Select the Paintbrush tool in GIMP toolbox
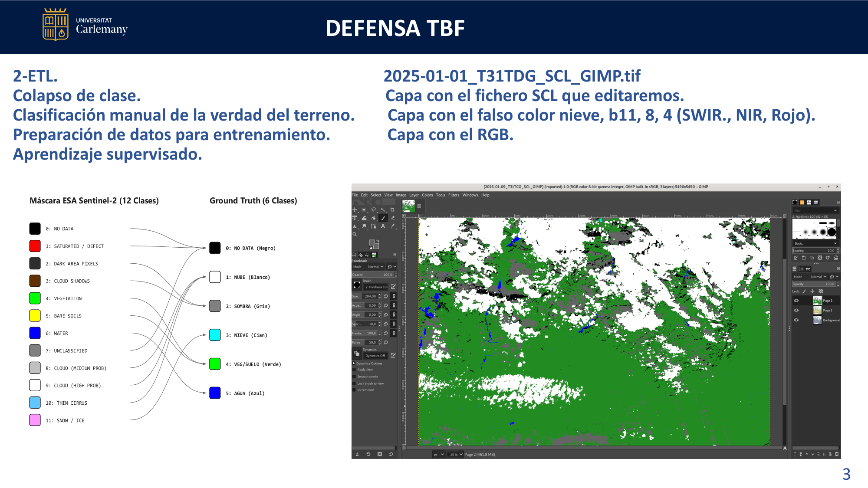This screenshot has height=488, width=868. (383, 218)
